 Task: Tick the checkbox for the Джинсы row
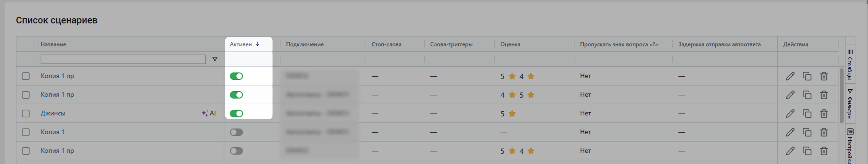point(26,114)
